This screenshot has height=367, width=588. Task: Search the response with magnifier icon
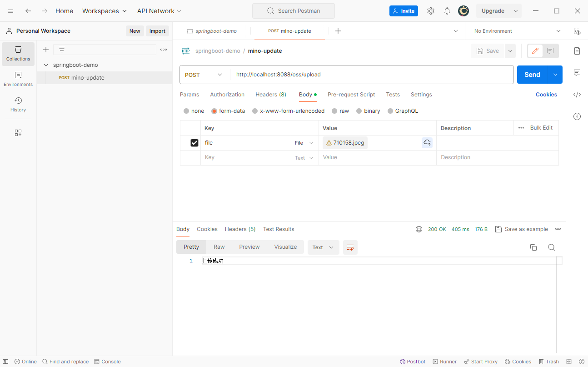[551, 247]
